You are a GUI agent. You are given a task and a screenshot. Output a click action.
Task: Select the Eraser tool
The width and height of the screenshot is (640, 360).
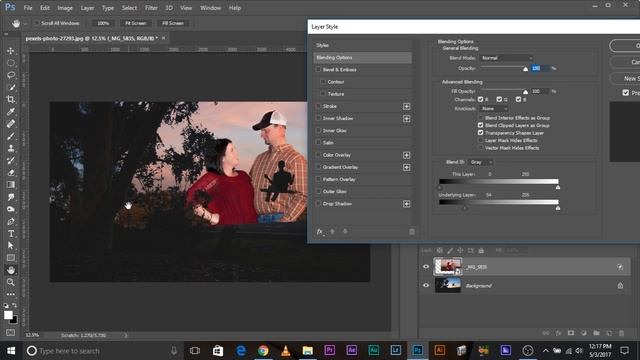11,173
